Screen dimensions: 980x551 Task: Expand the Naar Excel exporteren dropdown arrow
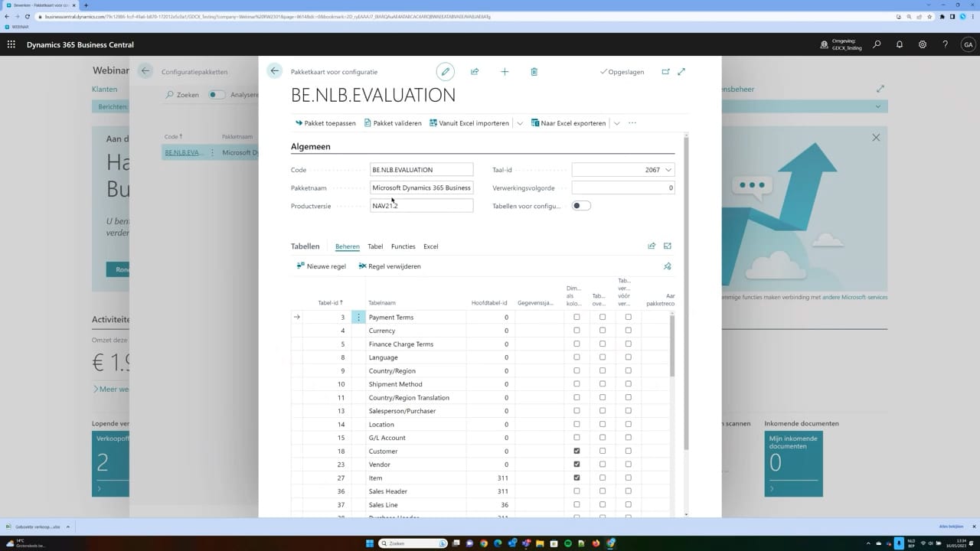coord(616,123)
